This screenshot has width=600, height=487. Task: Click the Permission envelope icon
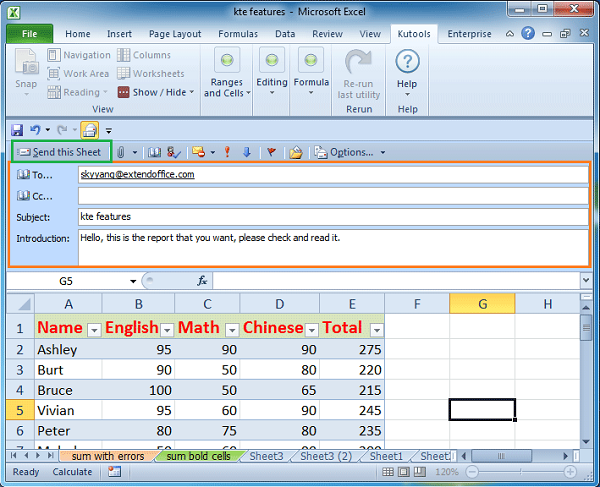(199, 152)
